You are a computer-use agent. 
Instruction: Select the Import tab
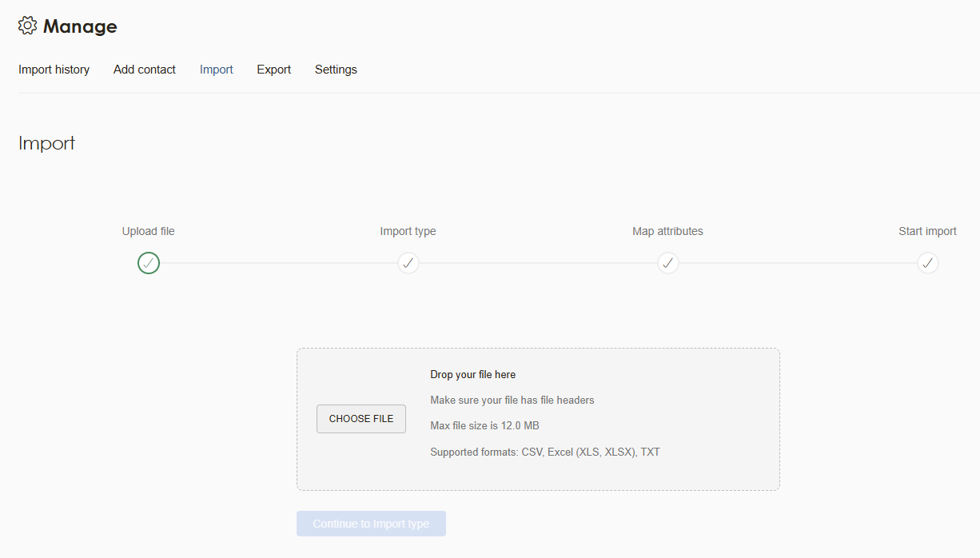pyautogui.click(x=217, y=70)
